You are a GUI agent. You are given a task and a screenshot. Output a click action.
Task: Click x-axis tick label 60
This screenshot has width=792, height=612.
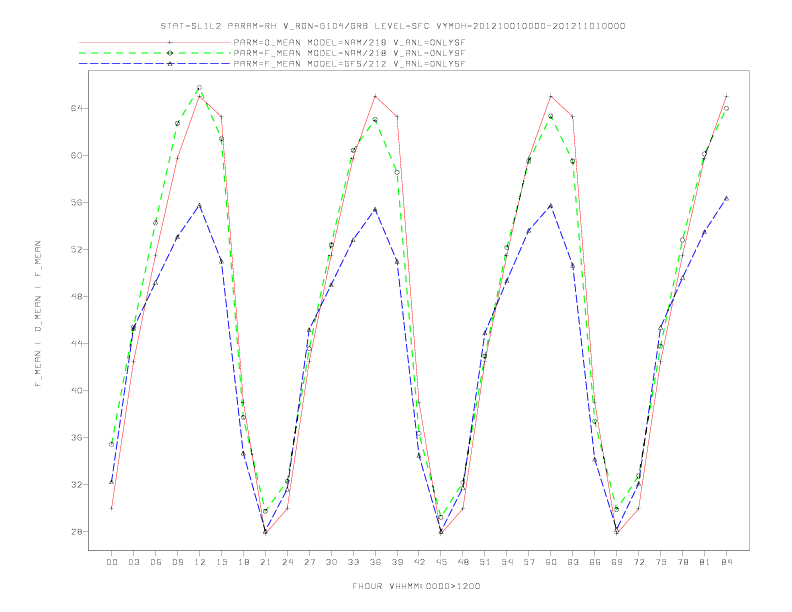(x=551, y=562)
